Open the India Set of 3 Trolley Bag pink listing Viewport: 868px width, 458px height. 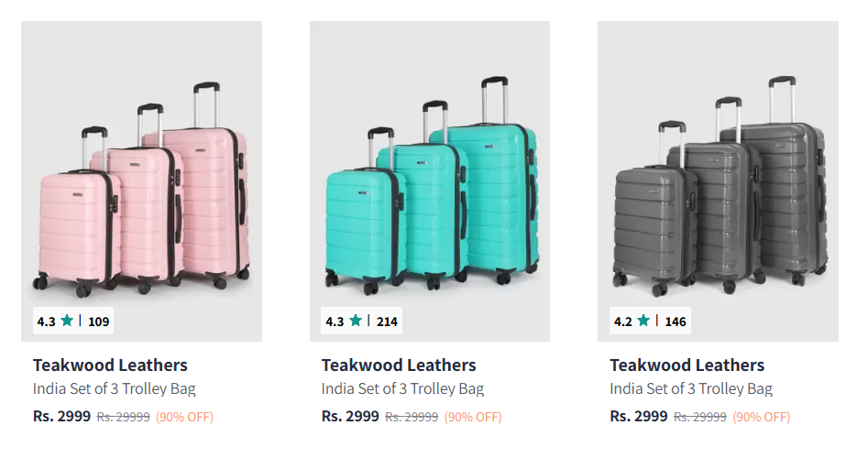pyautogui.click(x=114, y=389)
